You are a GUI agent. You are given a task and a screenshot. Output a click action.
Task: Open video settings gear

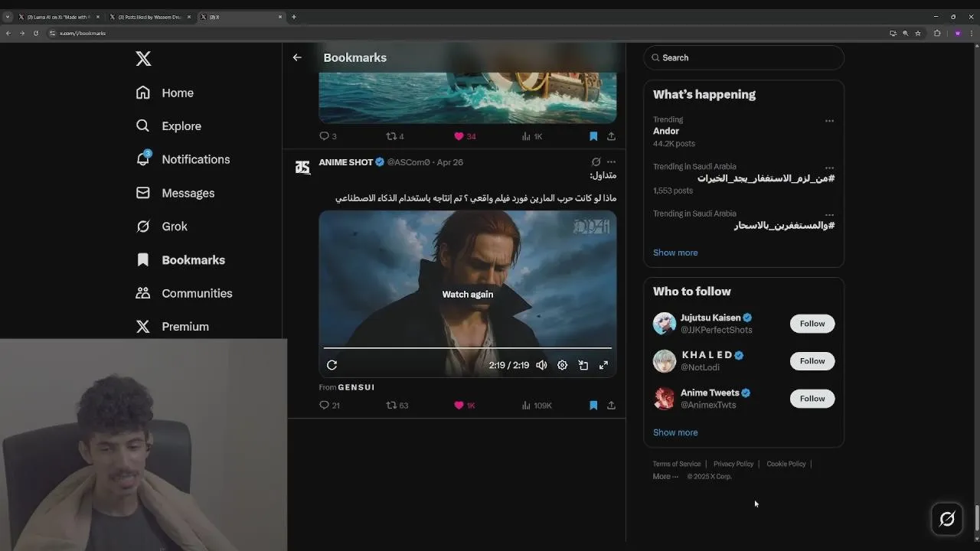[x=562, y=365]
